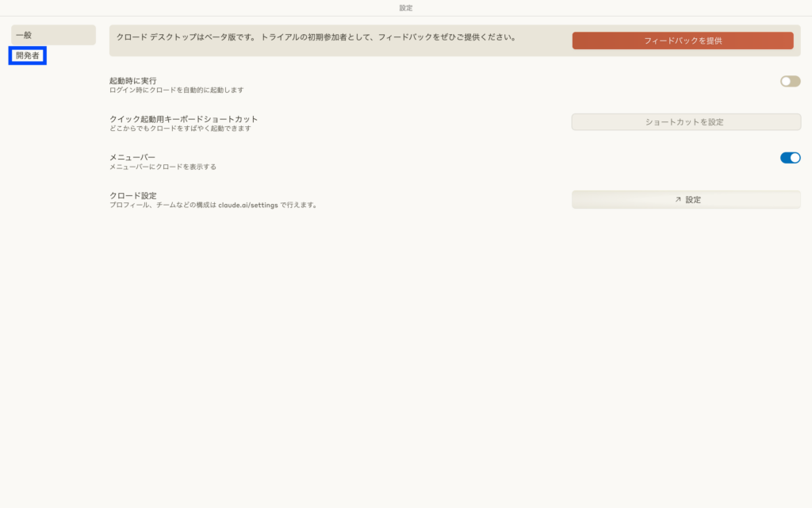The height and width of the screenshot is (508, 812).
Task: Select the クイック起動用キーボードショートカット heading
Action: coord(183,119)
